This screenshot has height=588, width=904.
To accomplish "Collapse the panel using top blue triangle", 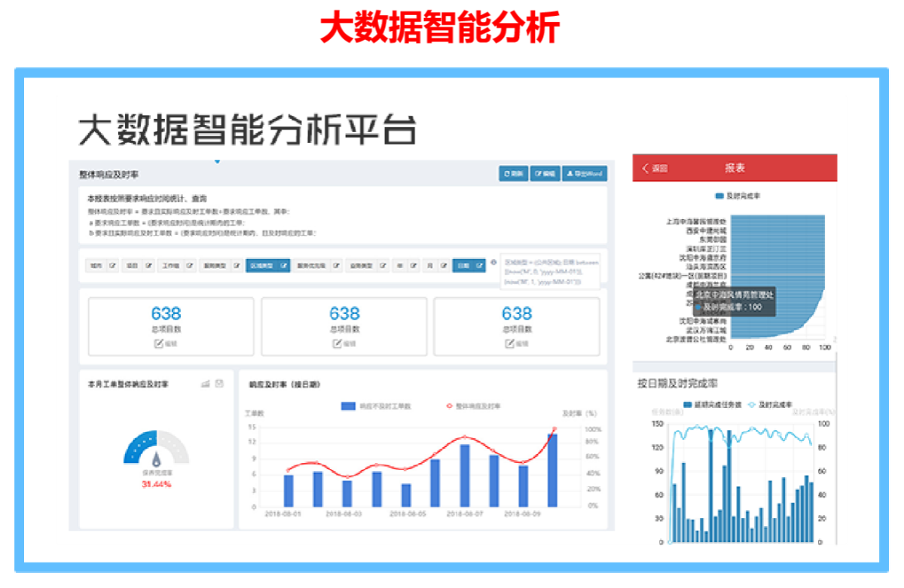I will (217, 161).
